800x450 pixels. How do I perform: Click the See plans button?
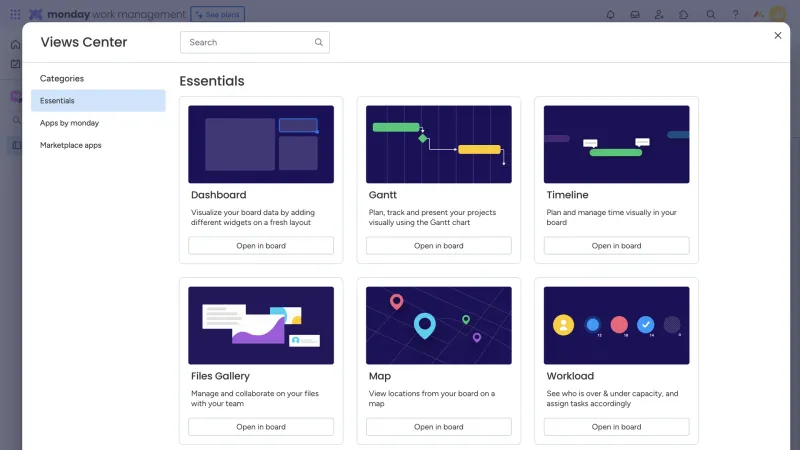coord(218,14)
